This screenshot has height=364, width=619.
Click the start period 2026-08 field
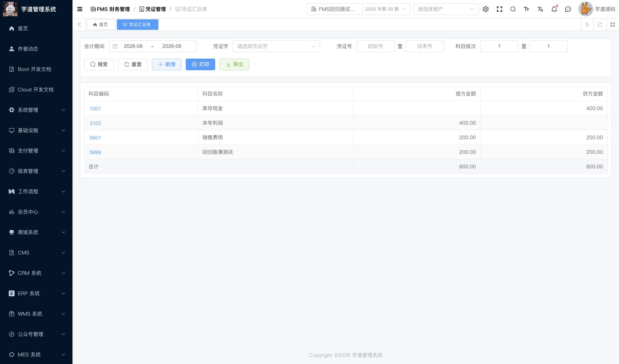tap(133, 46)
